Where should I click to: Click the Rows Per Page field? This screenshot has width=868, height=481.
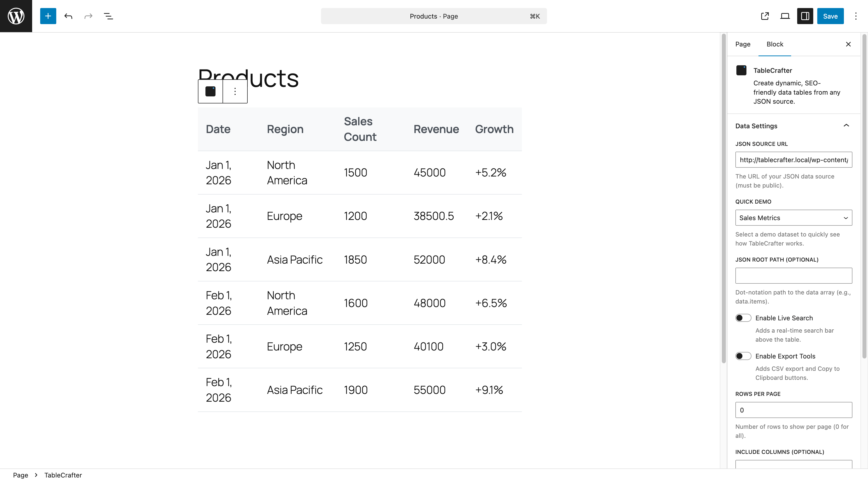[x=793, y=410]
